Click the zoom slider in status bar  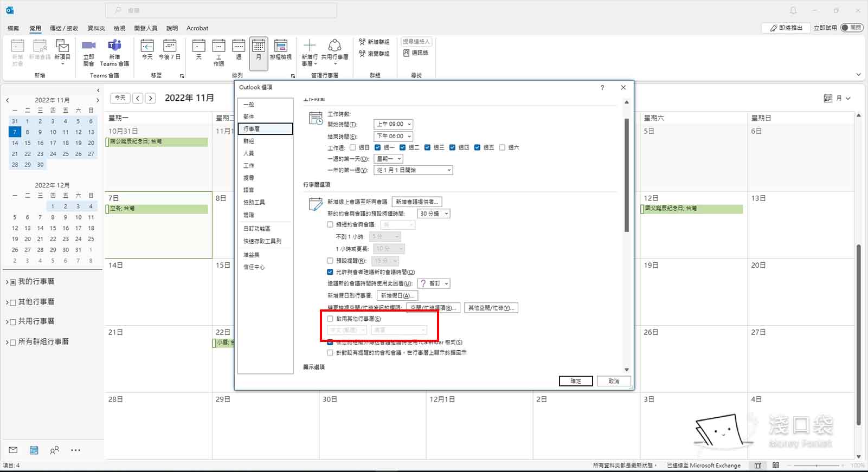816,465
